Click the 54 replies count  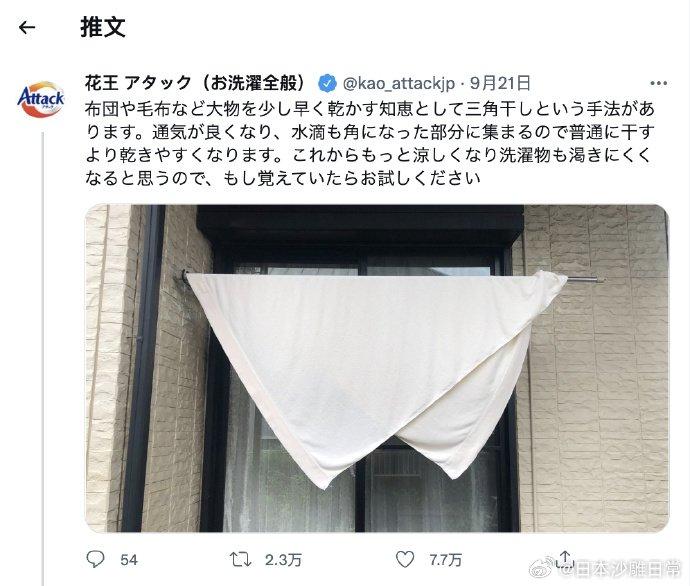(x=129, y=560)
